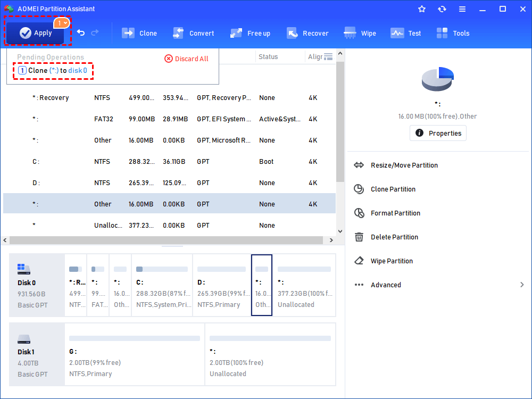The width and height of the screenshot is (532, 399).
Task: Select 377.23GB unallocated block on Disk 0
Action: [x=304, y=285]
